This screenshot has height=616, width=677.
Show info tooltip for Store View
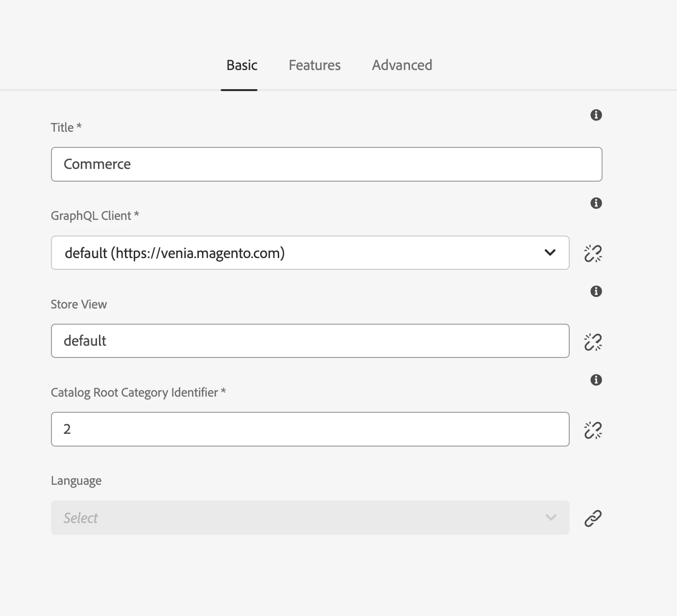point(596,291)
